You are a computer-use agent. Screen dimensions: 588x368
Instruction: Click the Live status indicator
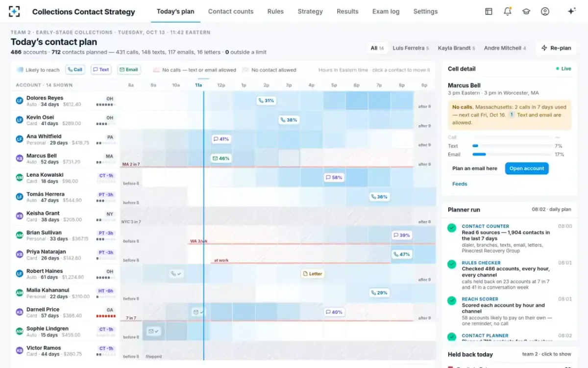coord(563,69)
